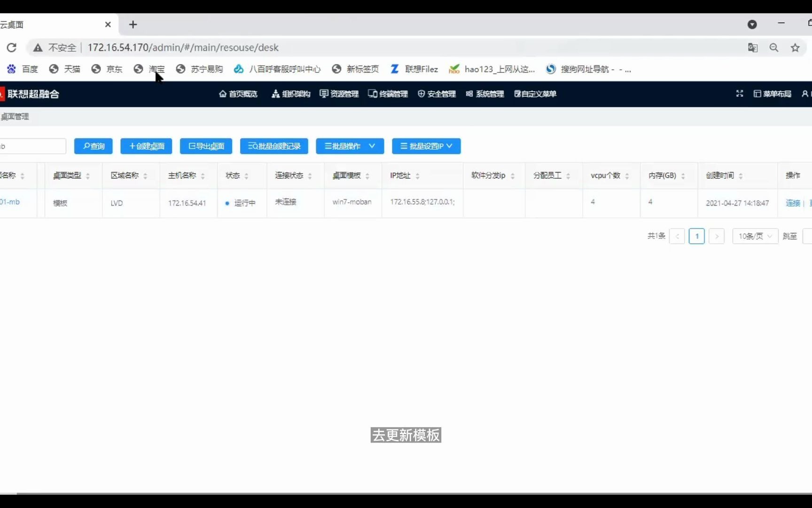The height and width of the screenshot is (508, 812).
Task: Open the hao123 bookmark
Action: click(492, 69)
